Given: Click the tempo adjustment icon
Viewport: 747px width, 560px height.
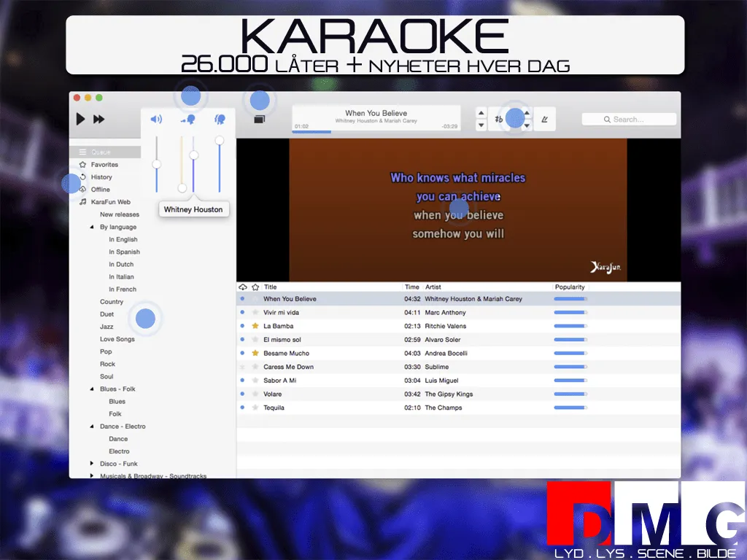Looking at the screenshot, I should [546, 119].
